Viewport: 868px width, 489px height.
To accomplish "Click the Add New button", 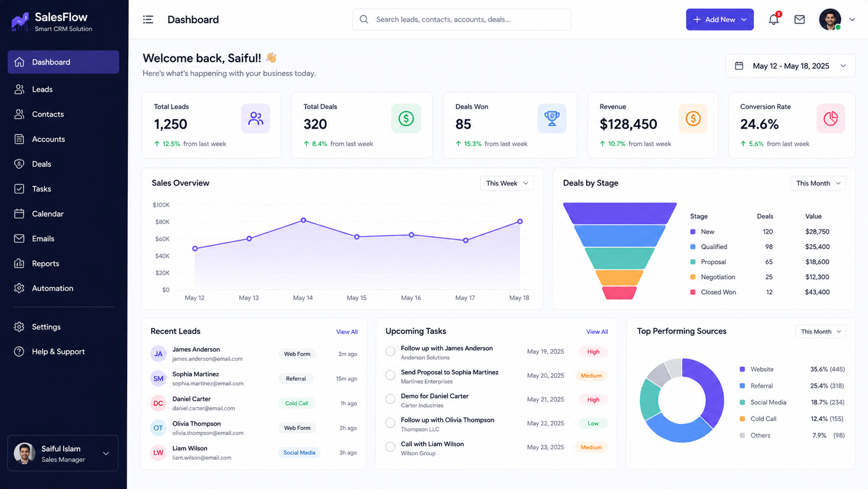I will pyautogui.click(x=719, y=20).
